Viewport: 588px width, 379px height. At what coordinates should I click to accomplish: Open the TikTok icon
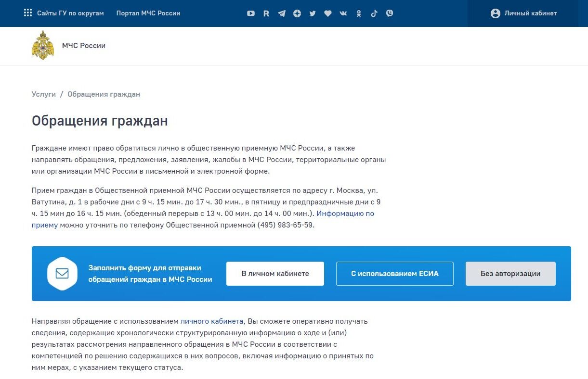click(x=374, y=13)
